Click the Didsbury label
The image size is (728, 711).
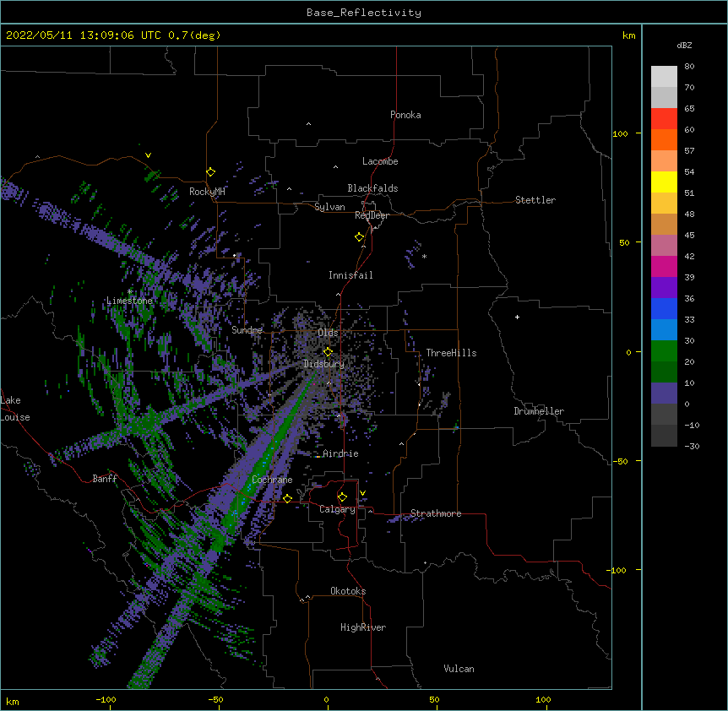click(x=324, y=364)
